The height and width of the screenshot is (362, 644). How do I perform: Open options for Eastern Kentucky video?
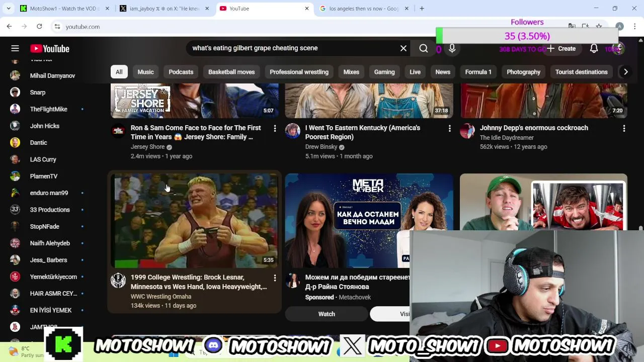(x=449, y=129)
